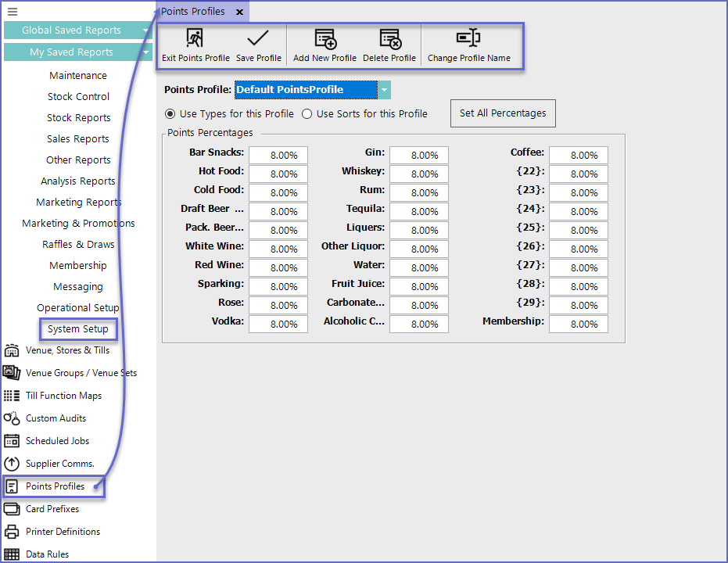Click the Set All Percentages button
The image size is (728, 563).
point(503,113)
